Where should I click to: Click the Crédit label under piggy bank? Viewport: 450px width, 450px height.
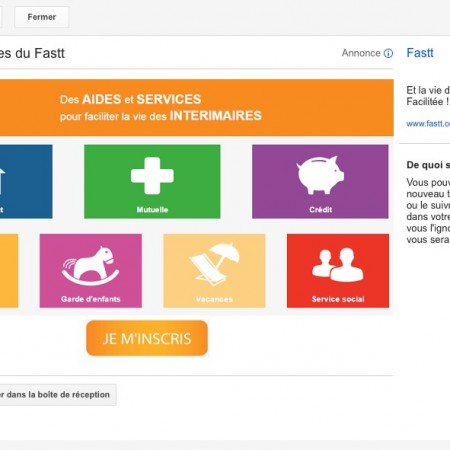tap(321, 210)
